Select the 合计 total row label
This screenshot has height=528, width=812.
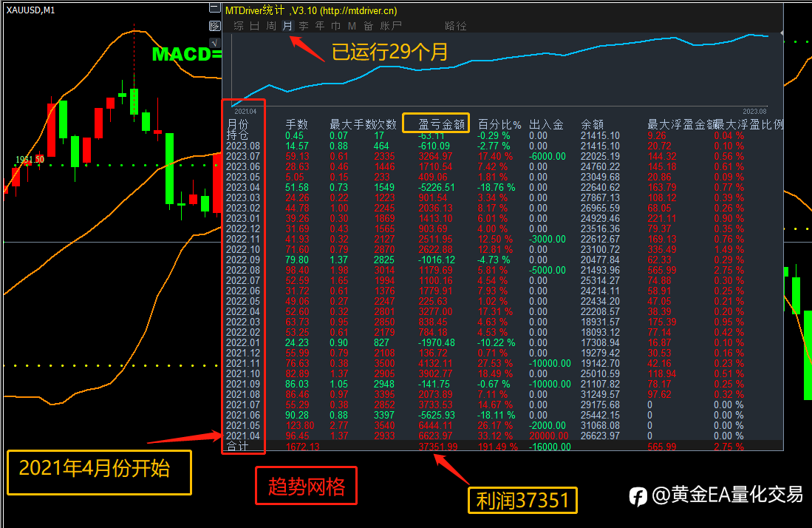[238, 446]
